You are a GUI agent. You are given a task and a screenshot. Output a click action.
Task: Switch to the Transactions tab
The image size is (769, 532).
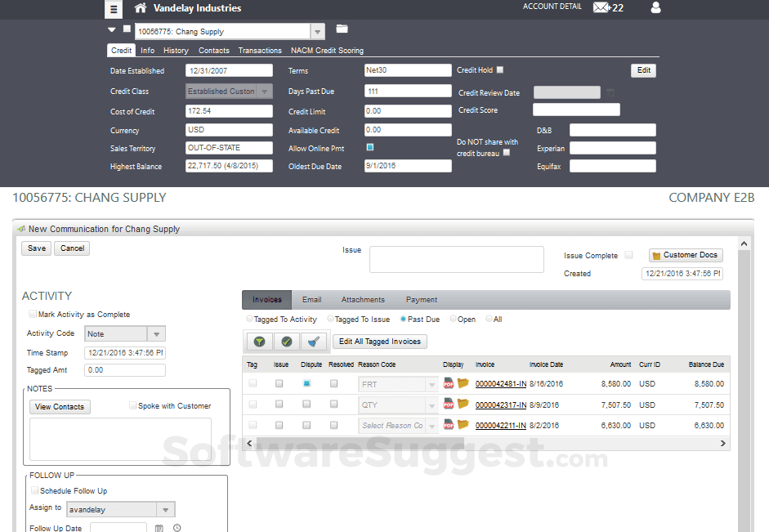pyautogui.click(x=260, y=51)
